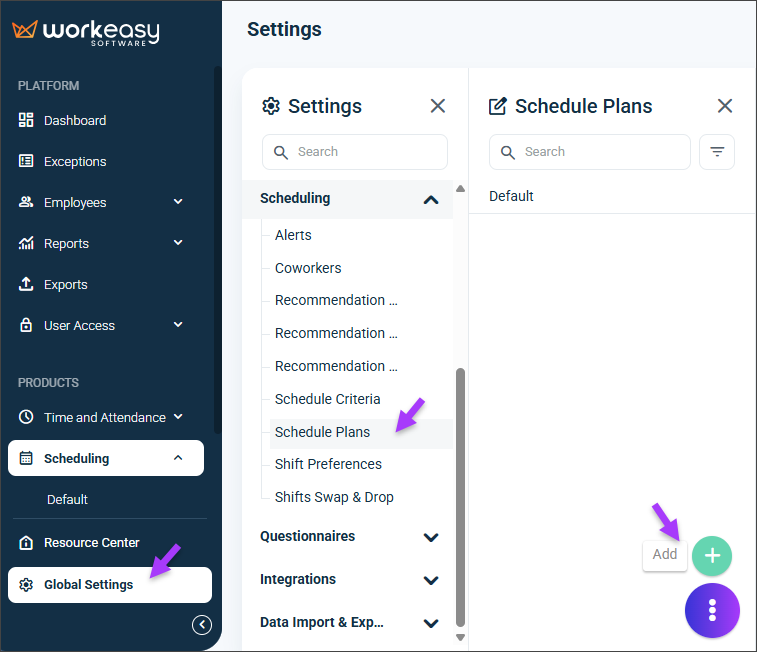Open Global Settings in the sidebar
This screenshot has height=652, width=757.
(110, 585)
